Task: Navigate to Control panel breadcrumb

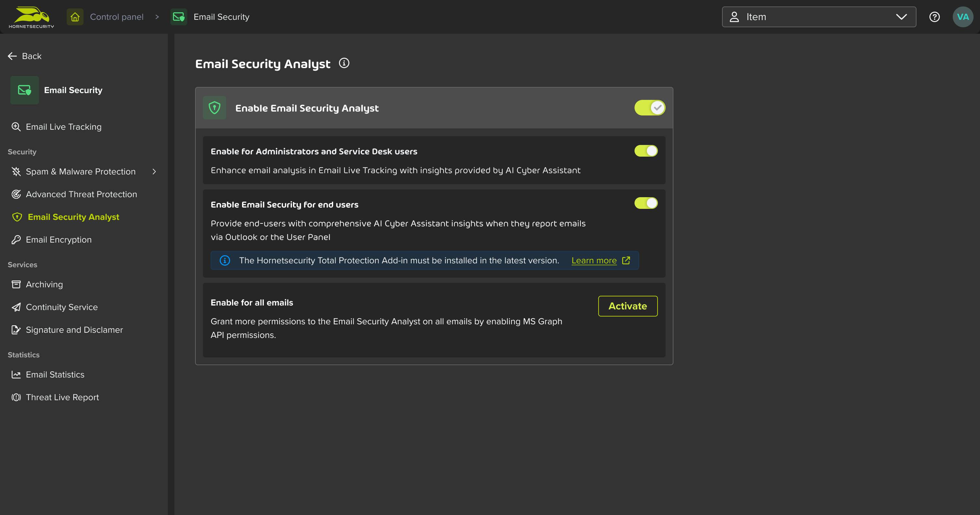Action: [116, 16]
